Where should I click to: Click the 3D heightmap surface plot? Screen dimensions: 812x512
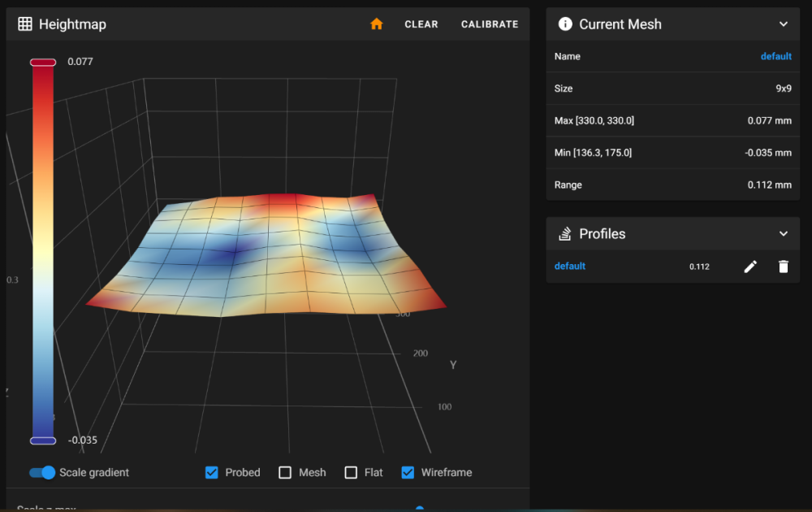[266, 255]
